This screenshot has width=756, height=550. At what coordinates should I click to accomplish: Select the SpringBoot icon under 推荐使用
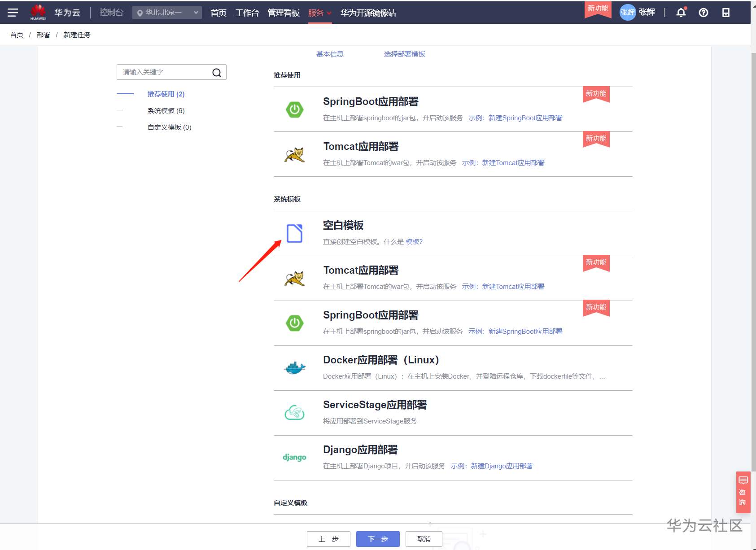(295, 109)
